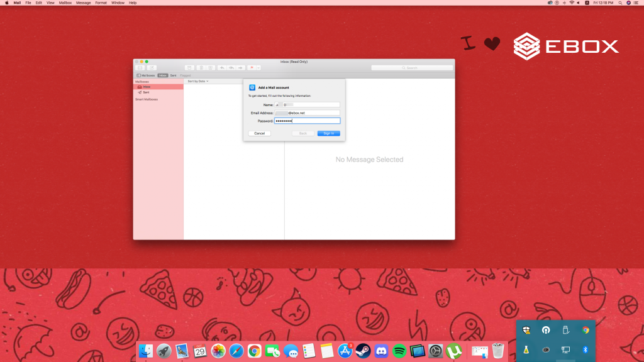Click the Get Mail envelope toolbar icon

(x=140, y=68)
